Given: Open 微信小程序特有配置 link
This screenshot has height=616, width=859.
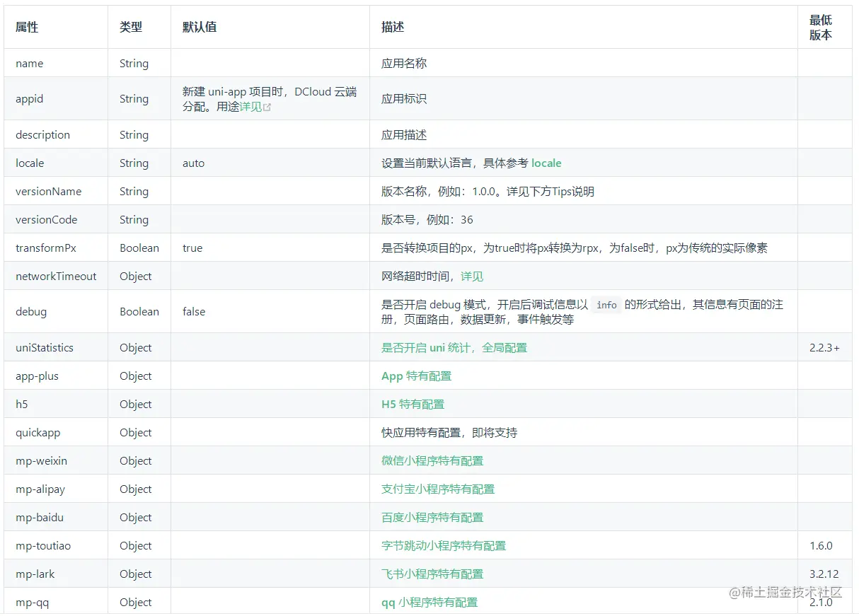Looking at the screenshot, I should (432, 460).
